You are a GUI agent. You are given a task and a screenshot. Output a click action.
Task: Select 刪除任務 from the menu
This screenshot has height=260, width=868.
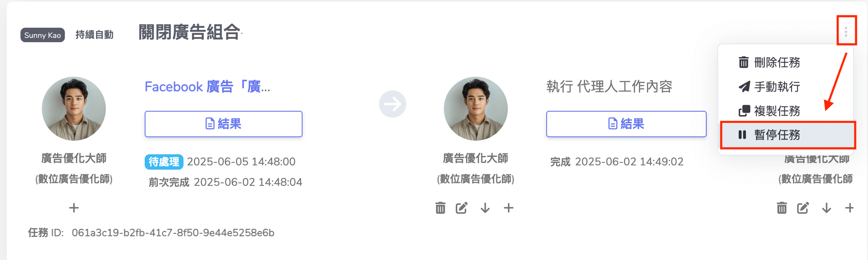pyautogui.click(x=769, y=63)
